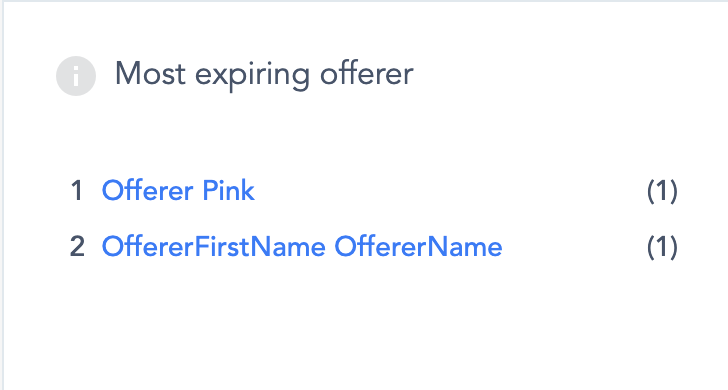Click the word OffererFirstName in second entry
728x390 pixels.
[214, 247]
